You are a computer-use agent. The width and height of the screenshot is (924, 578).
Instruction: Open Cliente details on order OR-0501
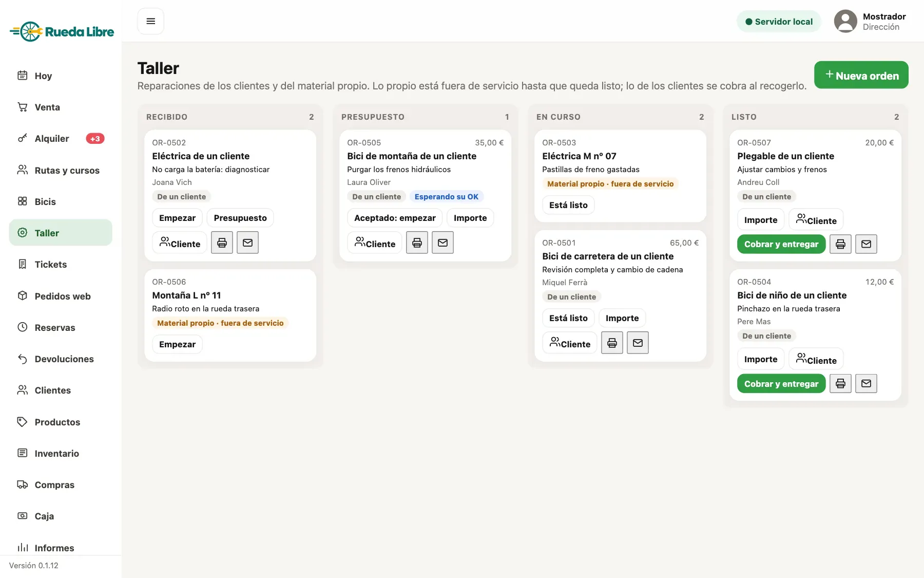click(x=570, y=343)
